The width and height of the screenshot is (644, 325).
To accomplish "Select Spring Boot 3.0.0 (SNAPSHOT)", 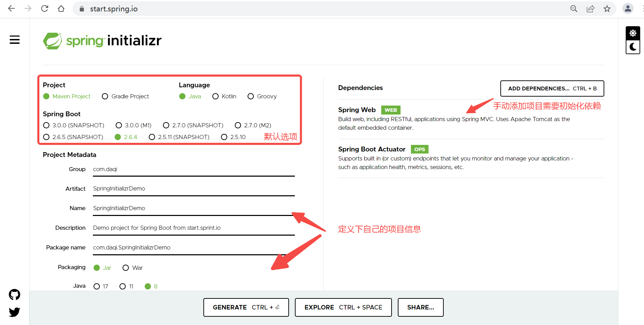I will 74,125.
